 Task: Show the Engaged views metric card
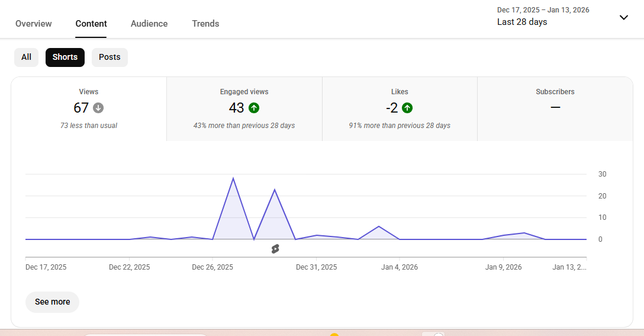(x=244, y=108)
